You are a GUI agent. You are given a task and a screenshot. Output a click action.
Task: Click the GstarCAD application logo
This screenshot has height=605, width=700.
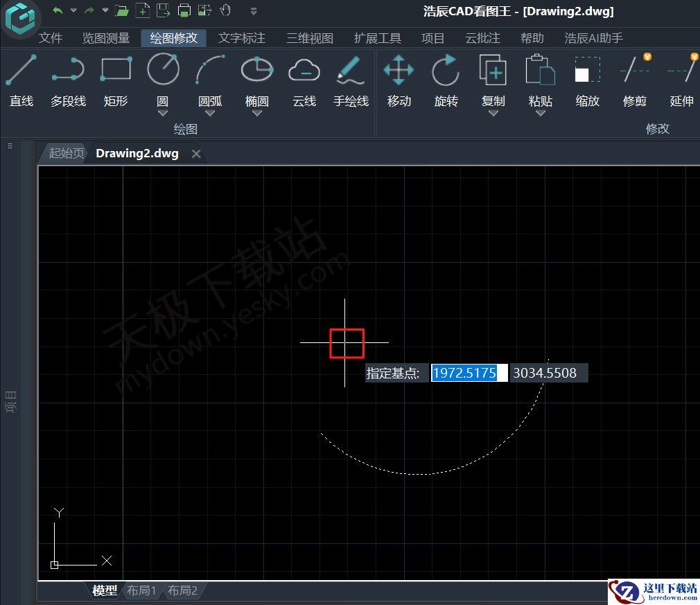point(21,19)
